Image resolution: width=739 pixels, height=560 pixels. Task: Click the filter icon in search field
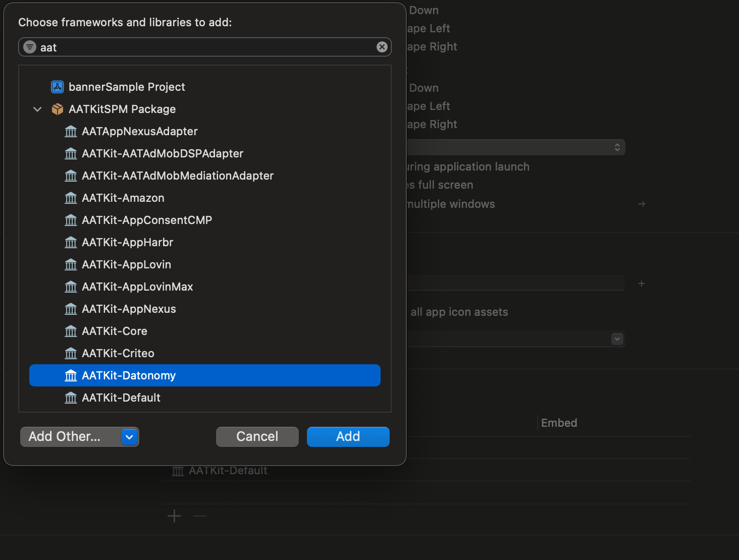point(30,47)
